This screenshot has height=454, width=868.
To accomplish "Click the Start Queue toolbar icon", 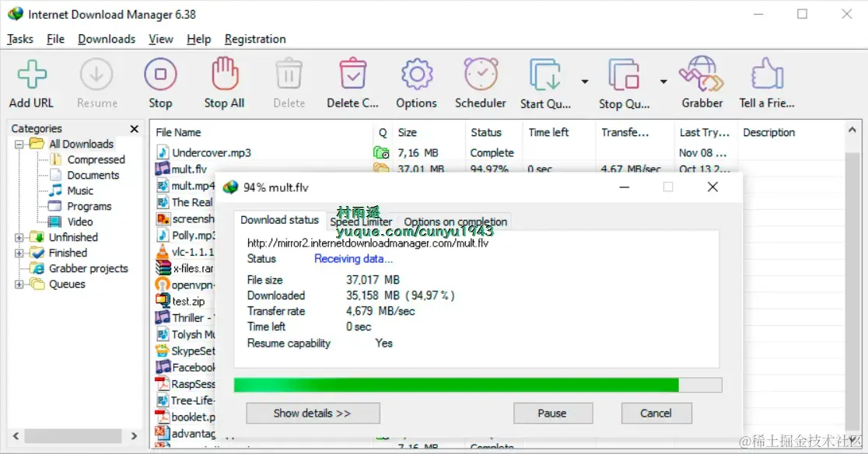I will click(546, 75).
